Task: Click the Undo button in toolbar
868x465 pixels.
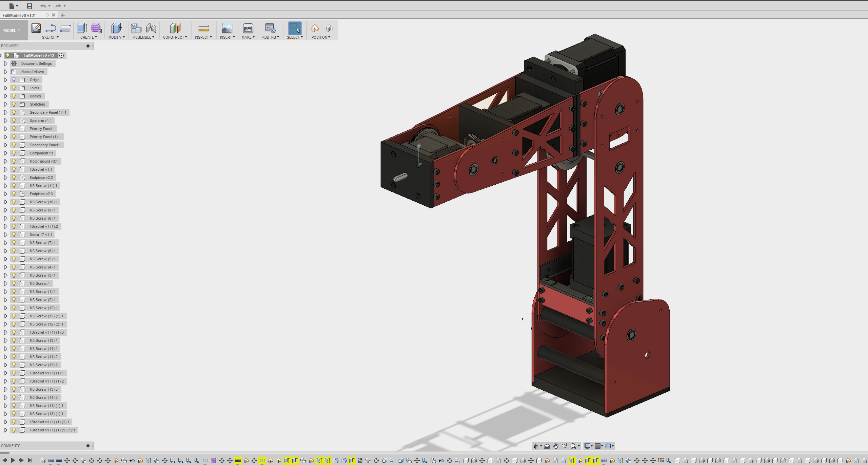Action: [x=43, y=6]
